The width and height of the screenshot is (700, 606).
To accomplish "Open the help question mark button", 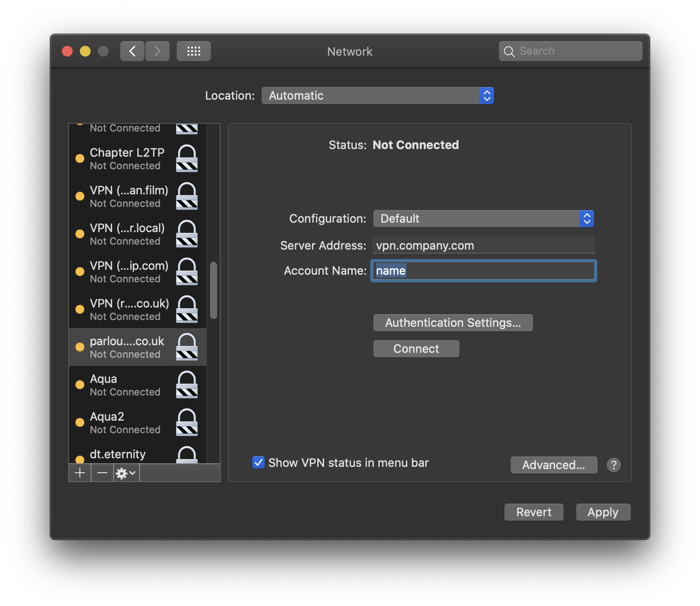I will 614,465.
